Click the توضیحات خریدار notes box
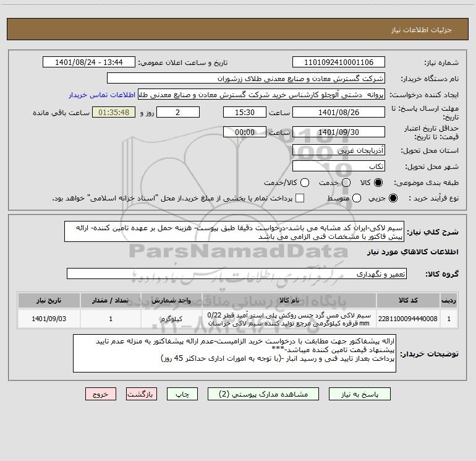This screenshot has width=476, height=461. click(234, 353)
